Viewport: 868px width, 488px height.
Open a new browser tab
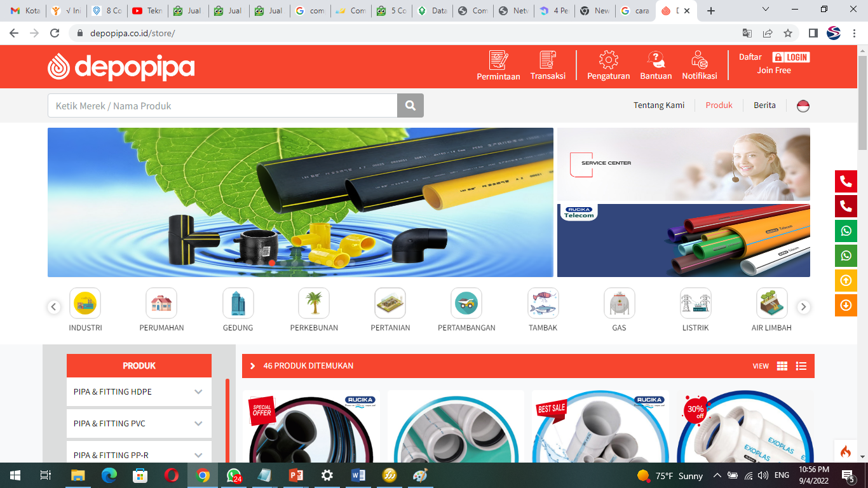coord(711,11)
